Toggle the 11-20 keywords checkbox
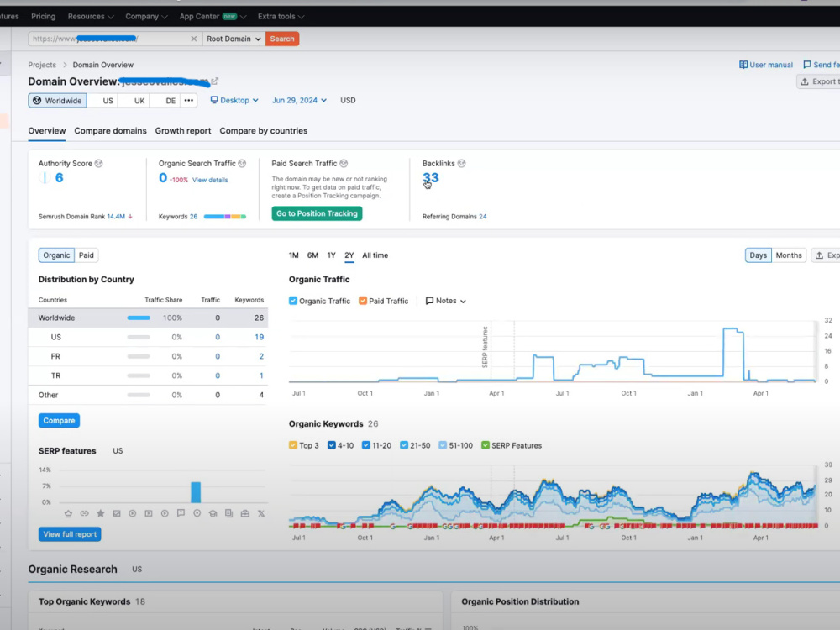840x630 pixels. pyautogui.click(x=366, y=445)
